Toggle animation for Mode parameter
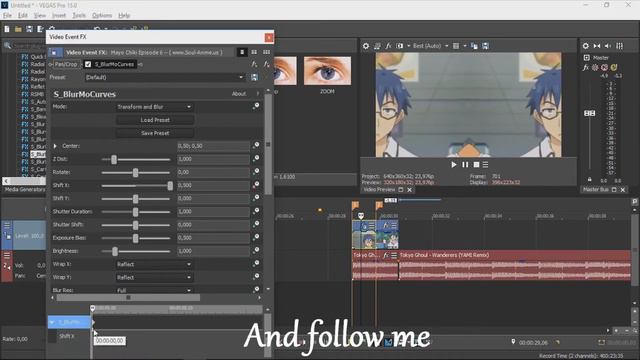The image size is (640, 360). (x=256, y=106)
